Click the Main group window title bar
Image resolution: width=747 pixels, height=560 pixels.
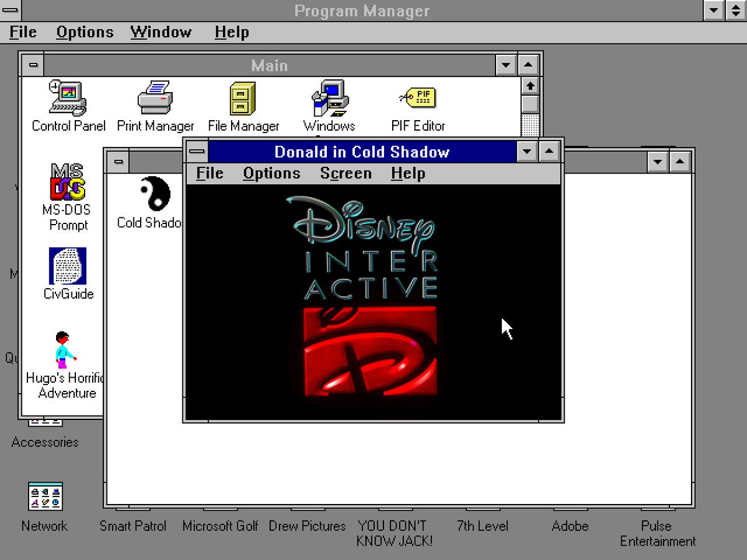click(269, 65)
